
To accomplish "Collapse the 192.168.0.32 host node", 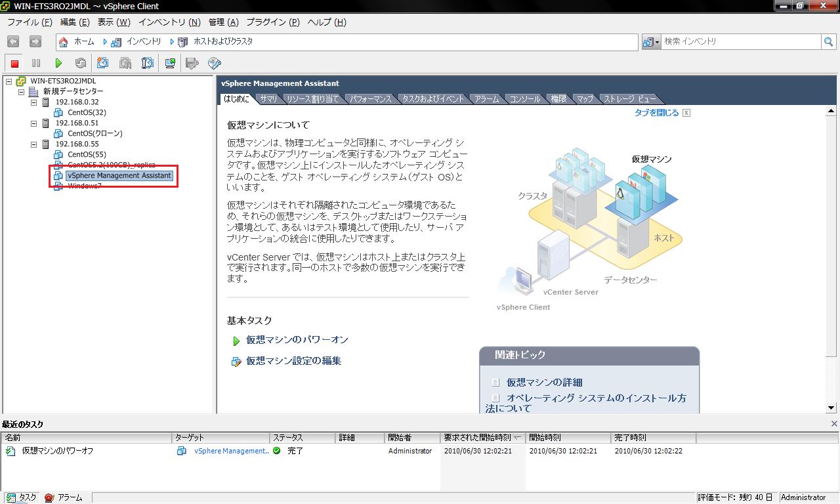I will (33, 102).
